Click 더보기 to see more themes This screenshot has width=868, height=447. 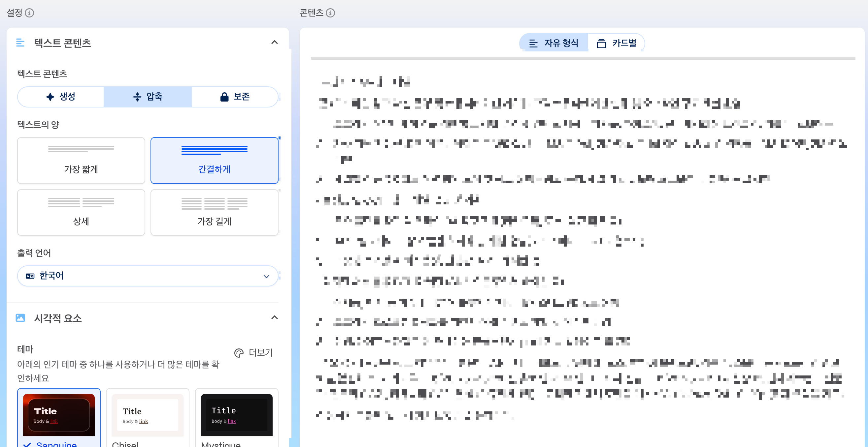pos(260,352)
